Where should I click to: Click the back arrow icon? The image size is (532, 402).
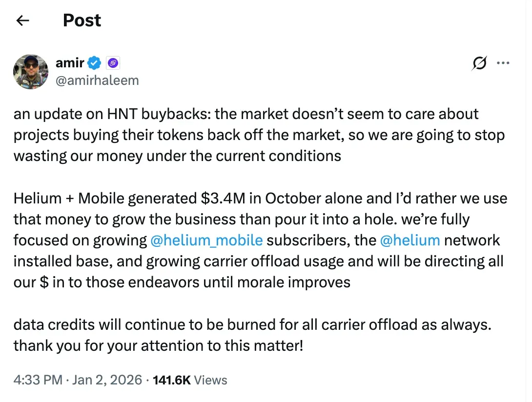click(x=23, y=20)
